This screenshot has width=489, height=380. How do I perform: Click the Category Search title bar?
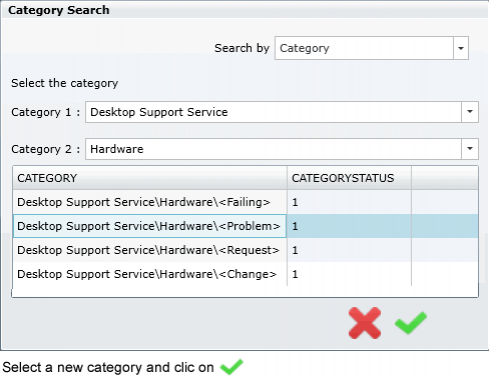tap(245, 10)
